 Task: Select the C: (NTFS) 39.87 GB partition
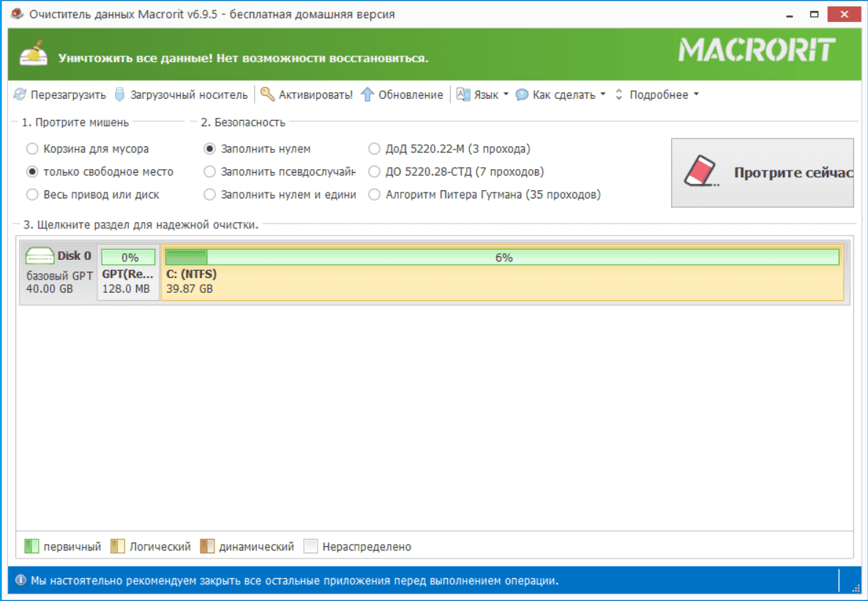coord(502,272)
